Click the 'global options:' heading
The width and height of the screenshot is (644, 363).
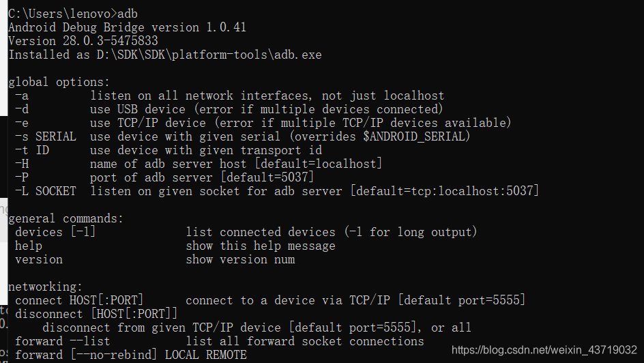pos(59,82)
